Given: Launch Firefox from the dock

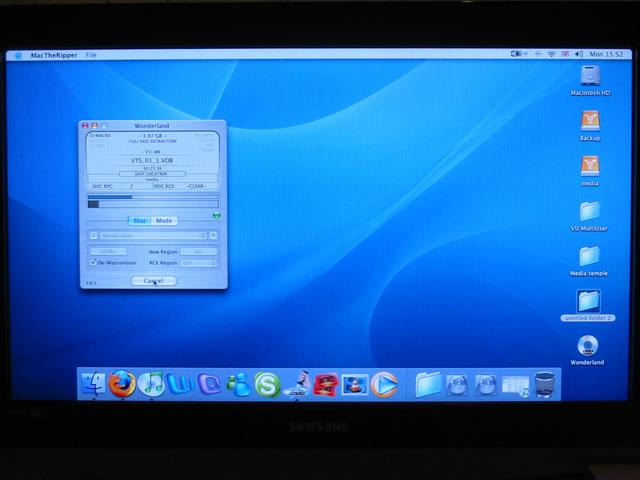Looking at the screenshot, I should (x=122, y=384).
